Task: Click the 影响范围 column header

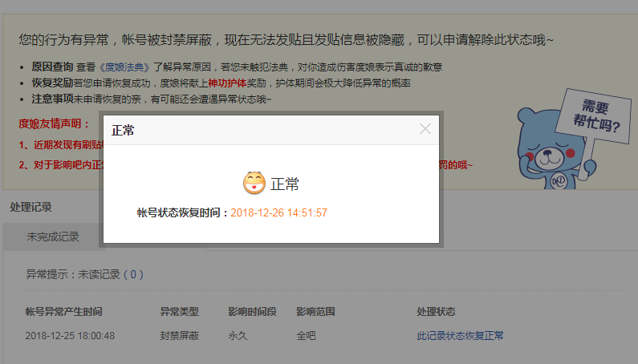Action: pos(315,311)
